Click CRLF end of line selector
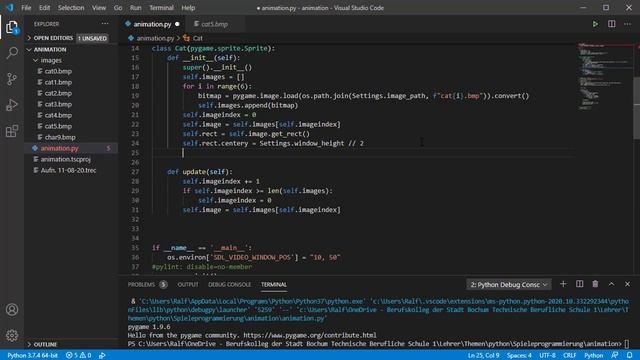This screenshot has width=640, height=360. (x=569, y=355)
